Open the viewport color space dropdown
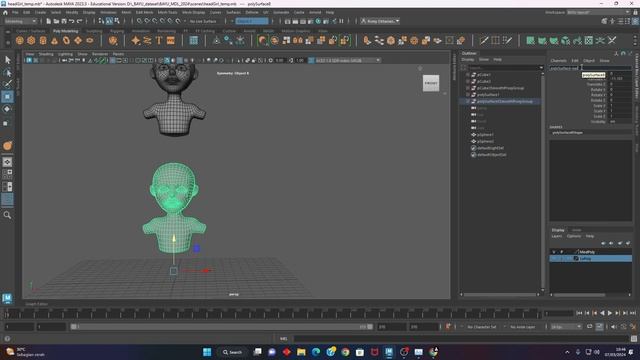This screenshot has height=360, width=640. pos(348,60)
